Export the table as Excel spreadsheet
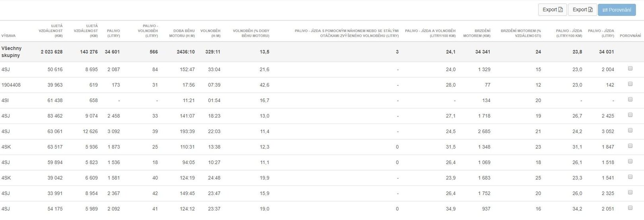 (x=582, y=10)
